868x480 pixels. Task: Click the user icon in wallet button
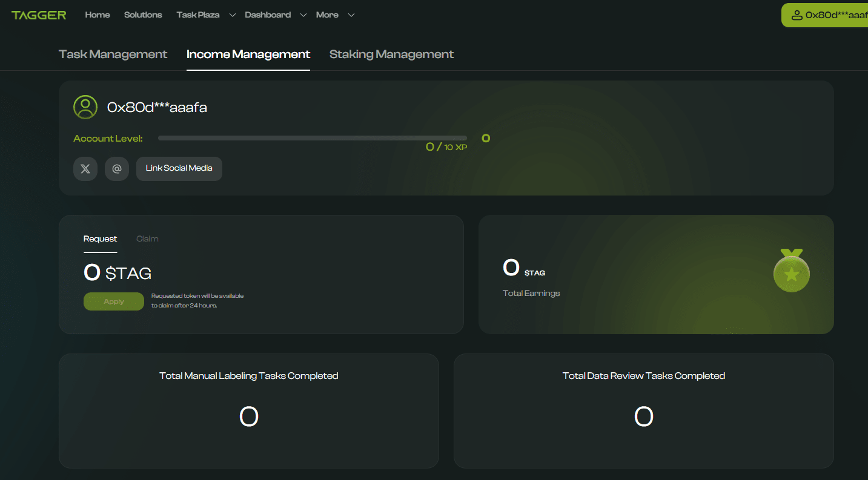coord(797,15)
